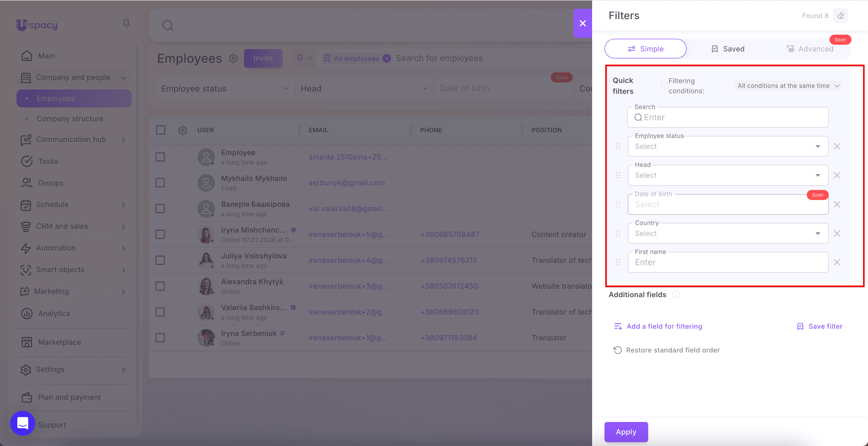
Task: Select the checkbox for Iryna Mishchanc...
Action: click(160, 235)
